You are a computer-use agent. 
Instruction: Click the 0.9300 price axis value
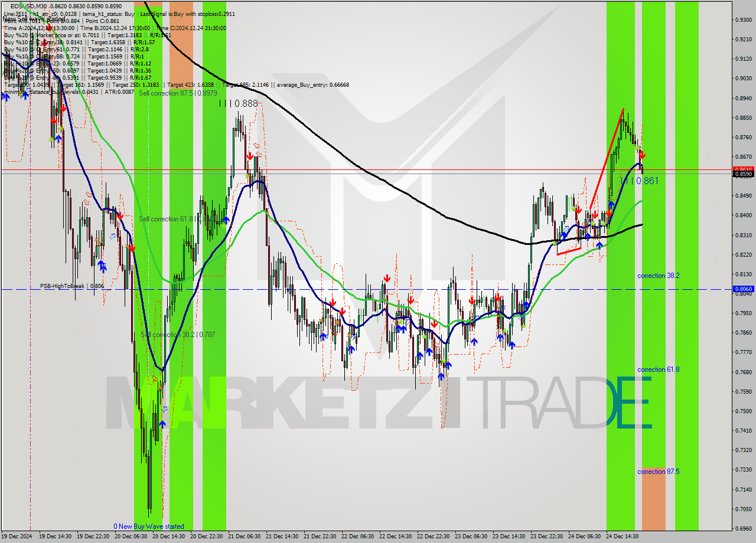click(744, 20)
